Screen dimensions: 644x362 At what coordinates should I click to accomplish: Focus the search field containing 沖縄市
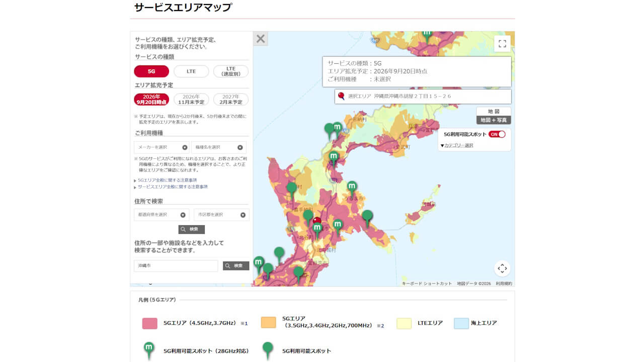pos(176,265)
